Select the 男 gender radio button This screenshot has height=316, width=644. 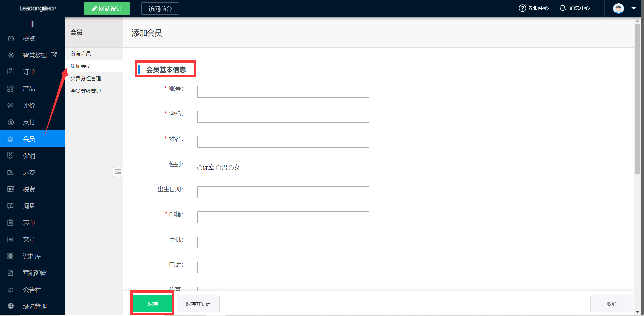[219, 168]
